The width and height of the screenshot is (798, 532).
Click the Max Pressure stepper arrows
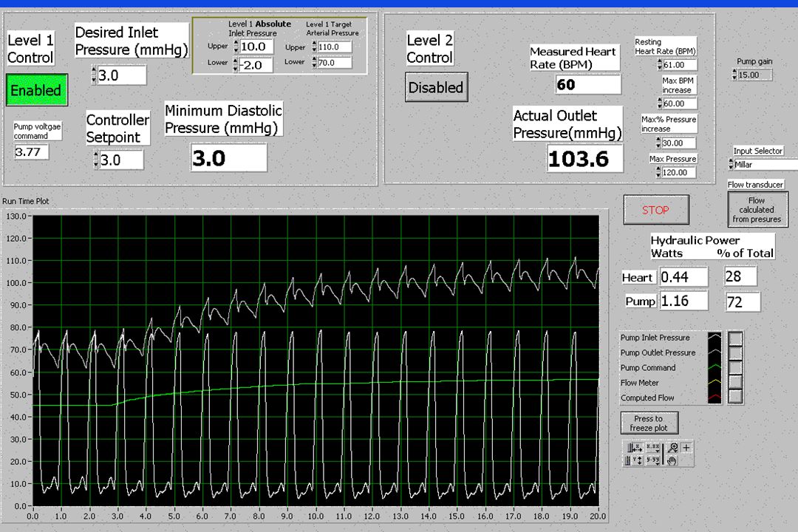(659, 172)
